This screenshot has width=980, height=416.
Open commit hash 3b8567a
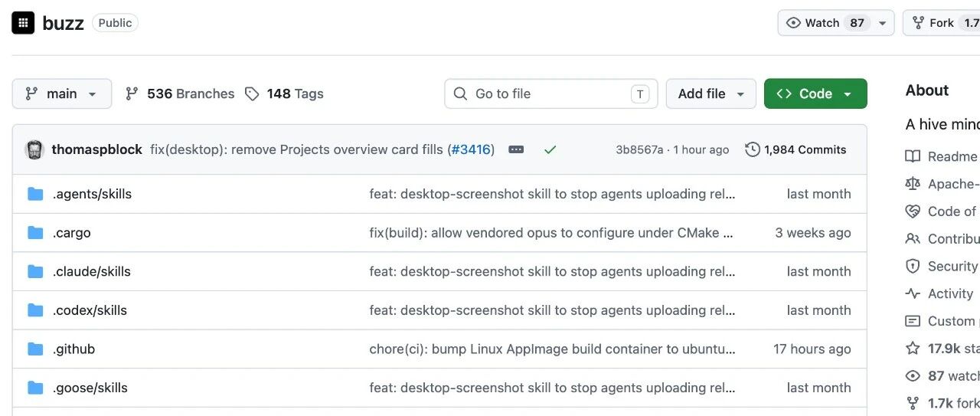click(x=639, y=149)
